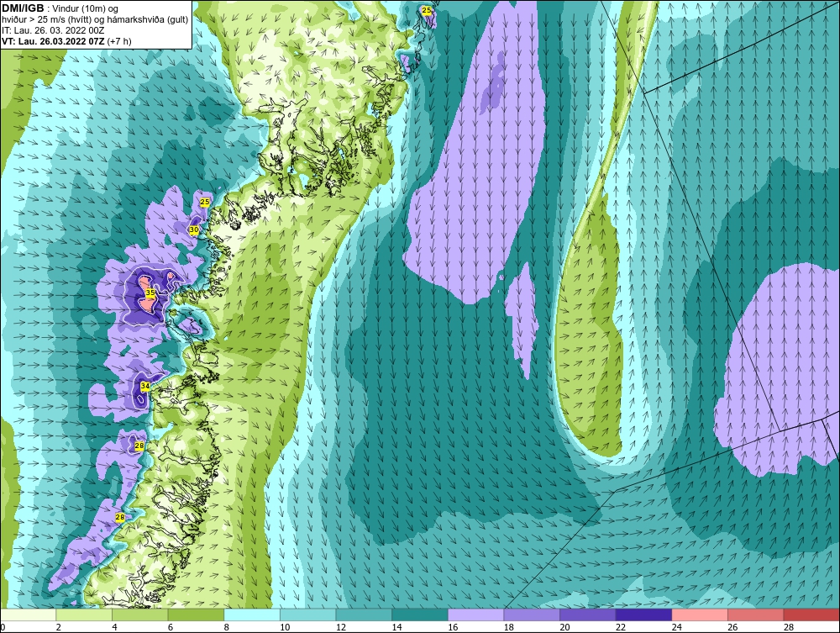The image size is (840, 633).
Task: Click the color scale swatch between 6 and 8
Action: click(196, 615)
